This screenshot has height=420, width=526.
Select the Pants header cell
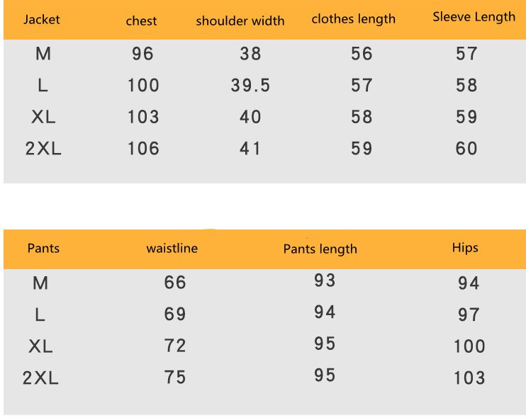[43, 249]
